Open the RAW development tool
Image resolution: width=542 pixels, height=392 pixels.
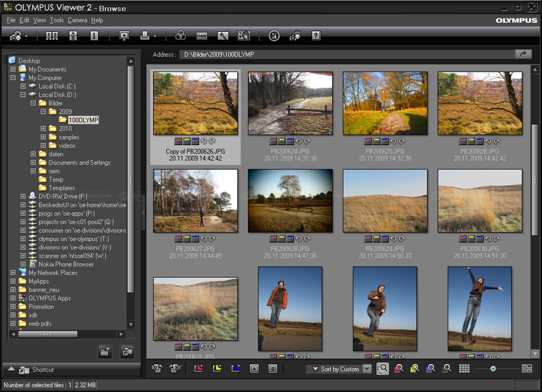click(x=202, y=36)
